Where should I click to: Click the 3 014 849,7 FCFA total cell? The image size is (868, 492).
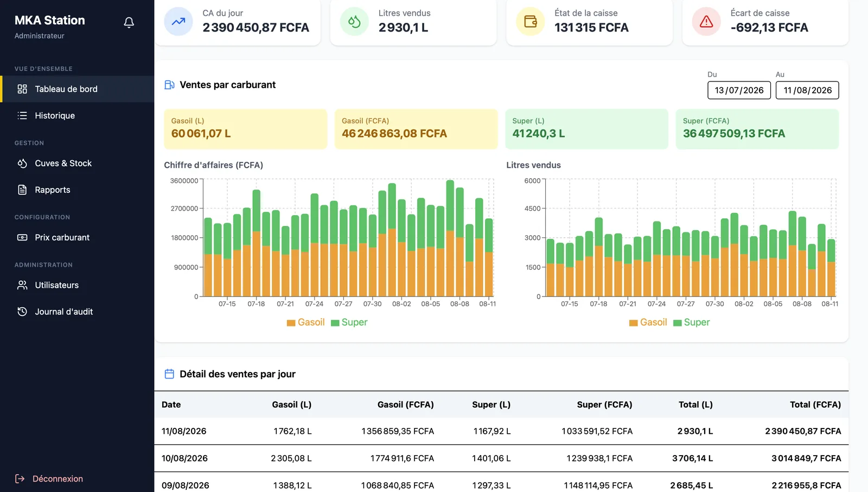click(806, 458)
